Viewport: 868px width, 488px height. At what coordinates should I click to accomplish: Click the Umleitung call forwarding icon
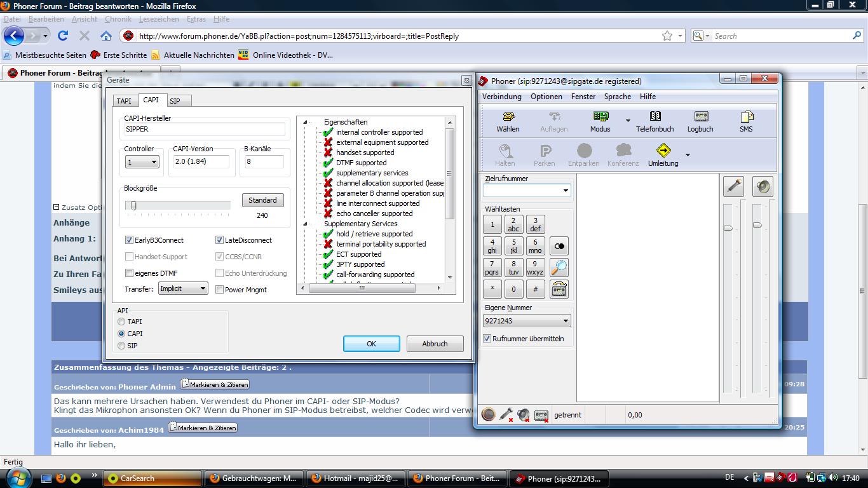[x=663, y=152]
